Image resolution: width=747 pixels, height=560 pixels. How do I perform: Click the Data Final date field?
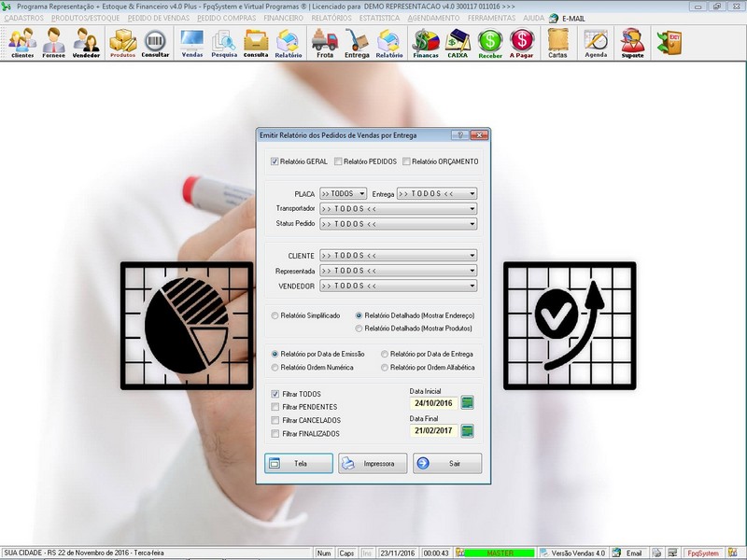tap(433, 430)
